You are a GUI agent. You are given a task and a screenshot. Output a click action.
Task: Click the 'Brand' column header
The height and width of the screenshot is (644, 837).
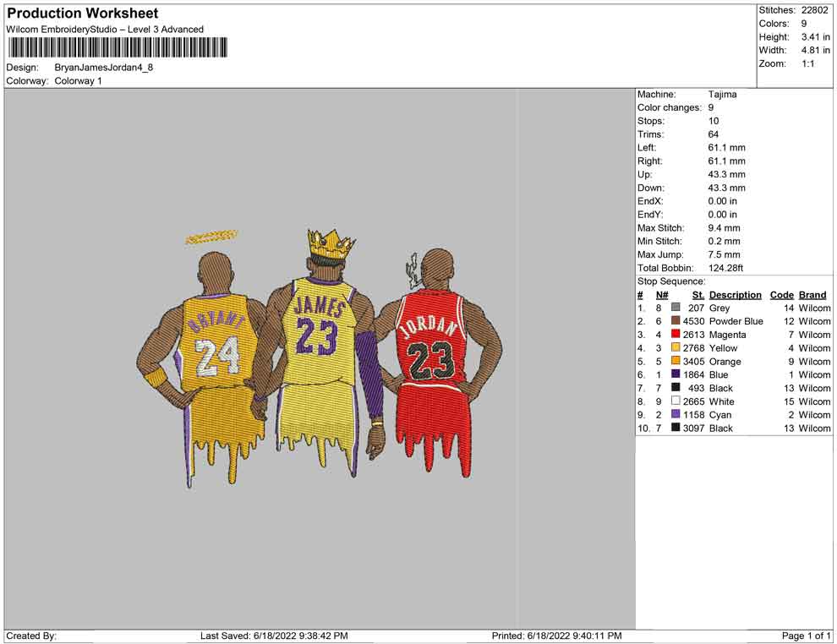pos(812,294)
